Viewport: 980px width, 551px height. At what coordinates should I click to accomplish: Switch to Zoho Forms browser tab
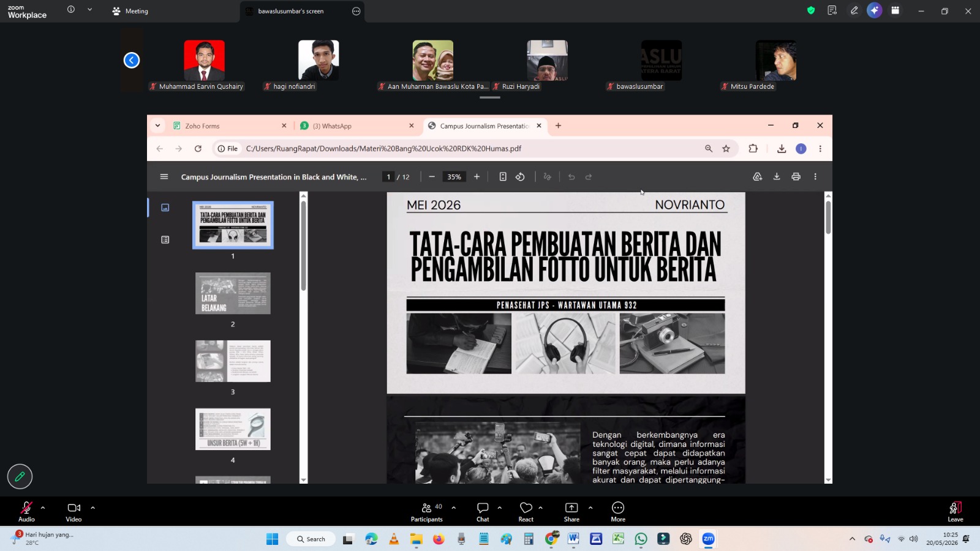point(230,126)
